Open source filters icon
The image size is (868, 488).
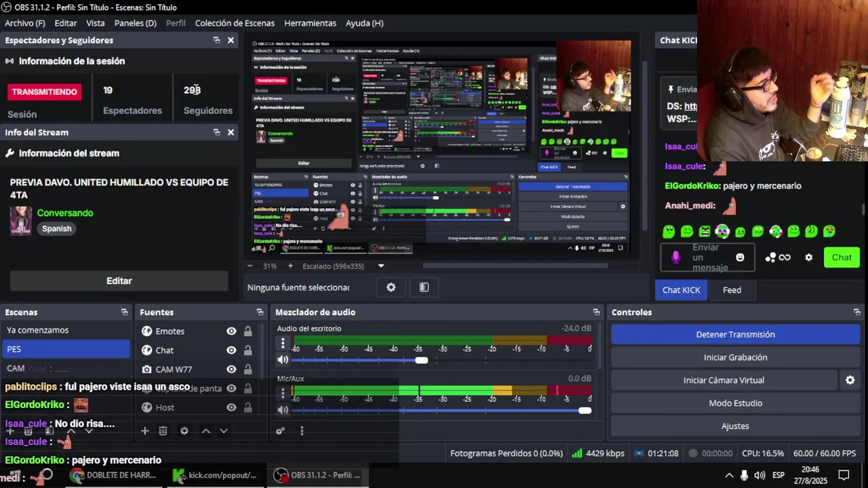[x=424, y=287]
